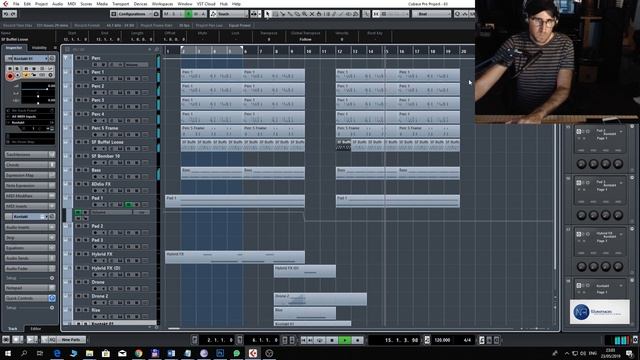Select the Object Selection arrow tool
The height and width of the screenshot is (360, 640).
[267, 14]
